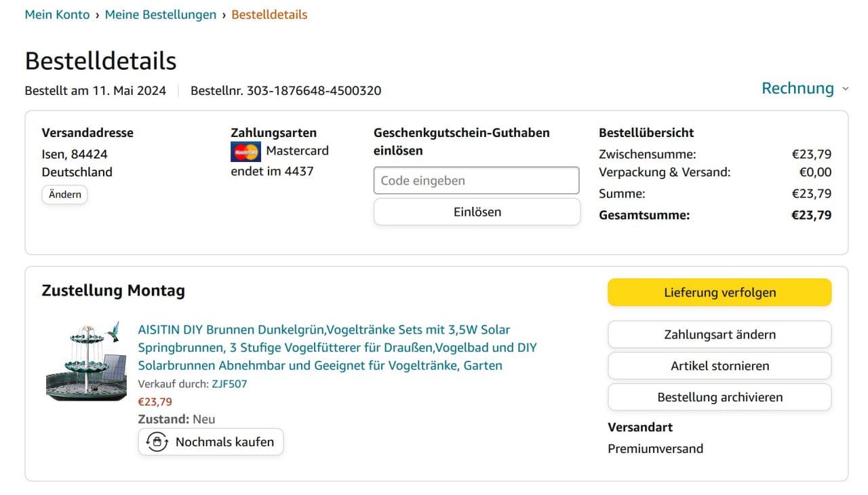Open Meine Bestellungen breadcrumb link
This screenshot has width=868, height=495.
point(161,14)
